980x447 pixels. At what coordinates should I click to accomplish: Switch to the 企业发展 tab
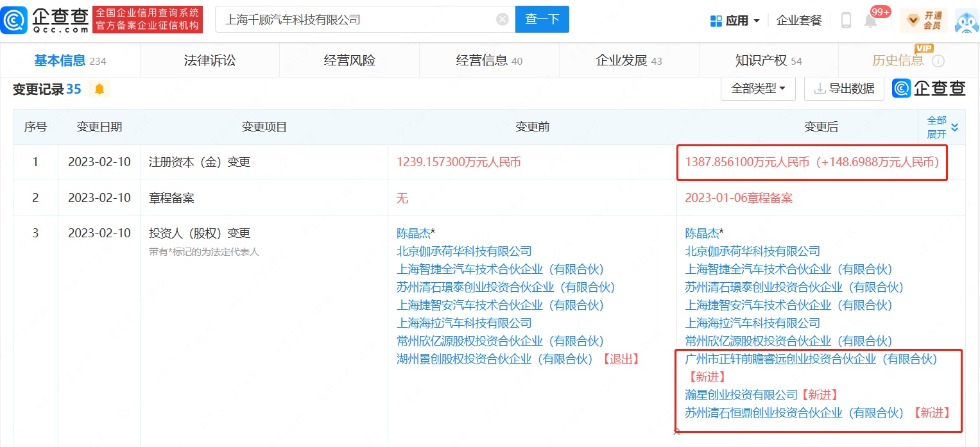629,61
